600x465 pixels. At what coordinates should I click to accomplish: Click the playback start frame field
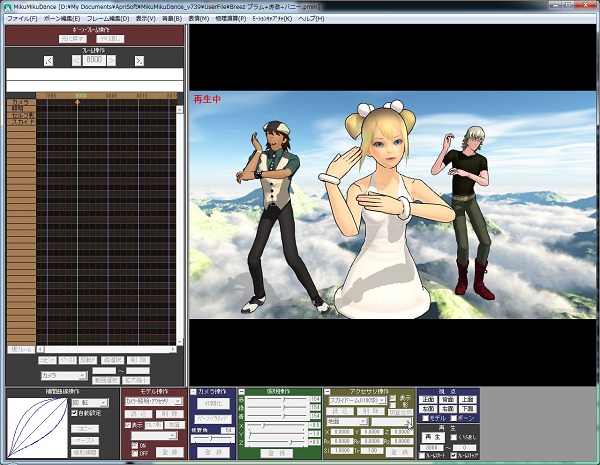432,447
